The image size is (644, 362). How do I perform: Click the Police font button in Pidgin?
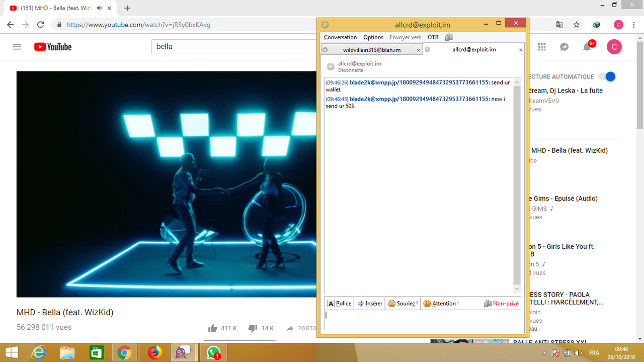(340, 304)
